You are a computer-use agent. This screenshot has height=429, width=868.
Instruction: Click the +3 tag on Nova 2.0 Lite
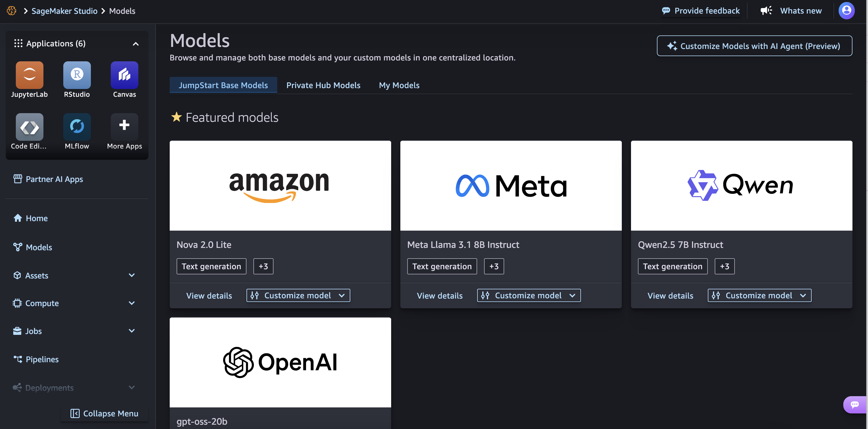(x=263, y=266)
